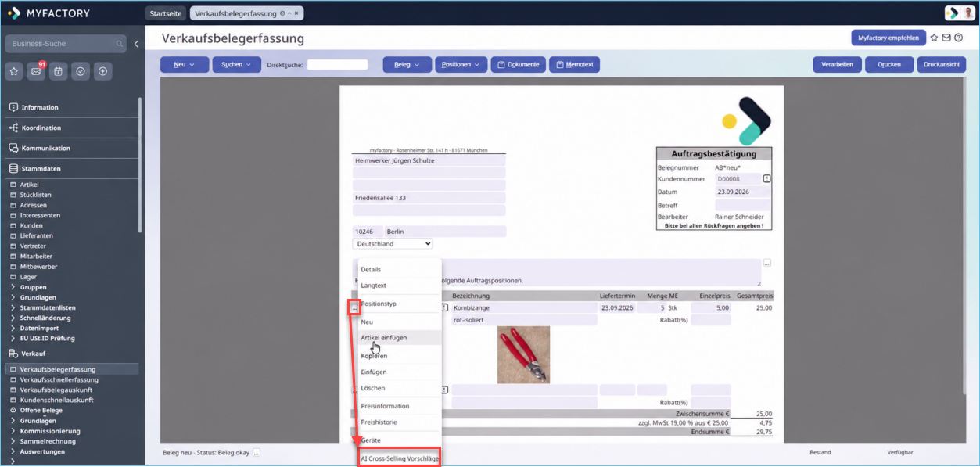Click the sidebar plus-circle add icon

tap(102, 71)
